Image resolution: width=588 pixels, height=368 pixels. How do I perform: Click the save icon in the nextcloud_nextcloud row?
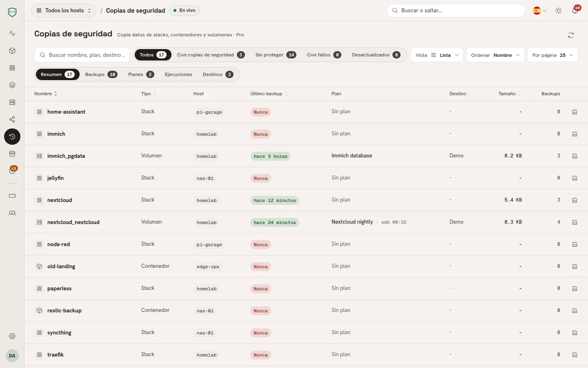tap(575, 222)
